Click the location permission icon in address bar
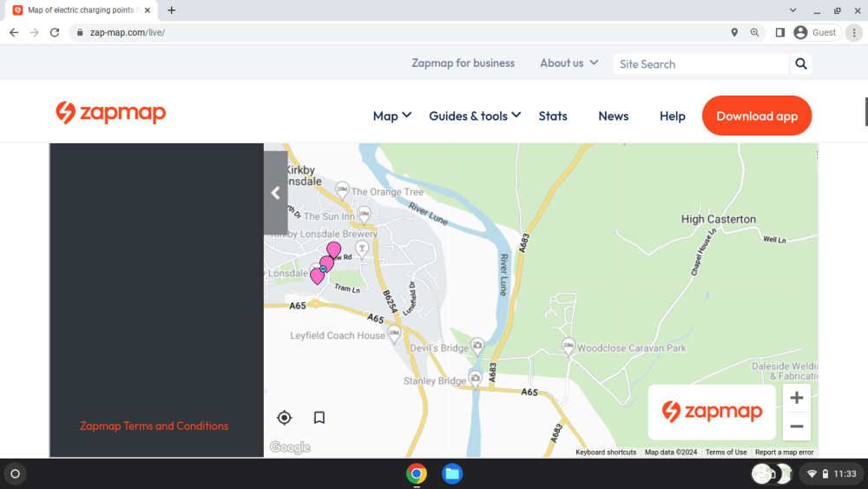Screen dimensions: 868x489 tap(734, 33)
